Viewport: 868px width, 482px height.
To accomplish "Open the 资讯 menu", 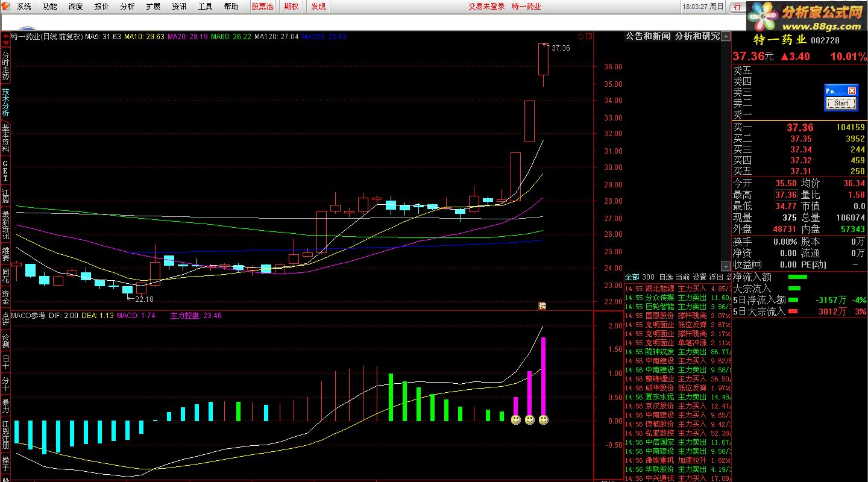I will (x=180, y=7).
